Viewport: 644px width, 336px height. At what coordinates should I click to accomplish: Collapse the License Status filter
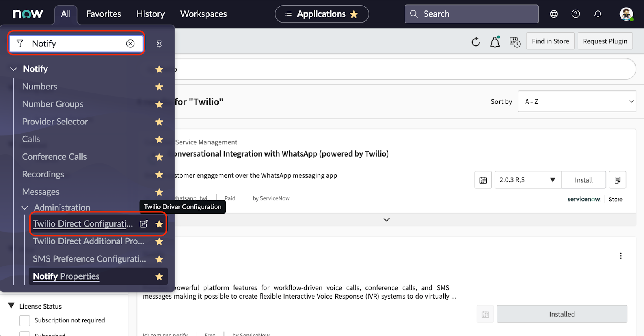coord(11,306)
